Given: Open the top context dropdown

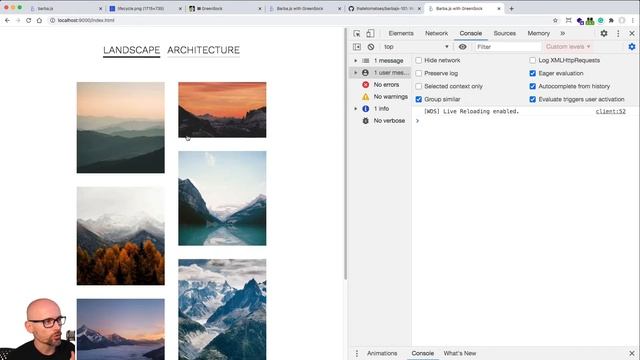Looking at the screenshot, I should click(416, 47).
